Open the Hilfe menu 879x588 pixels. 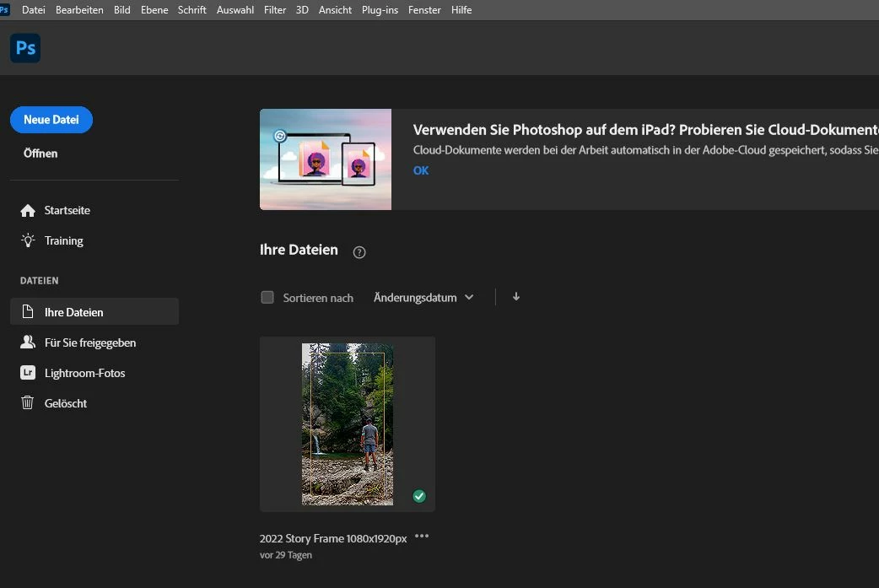[461, 10]
